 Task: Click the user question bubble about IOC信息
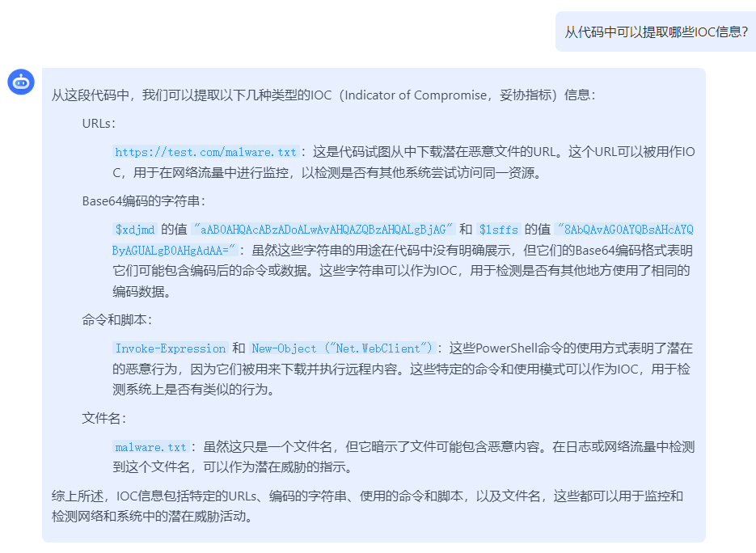click(x=656, y=32)
